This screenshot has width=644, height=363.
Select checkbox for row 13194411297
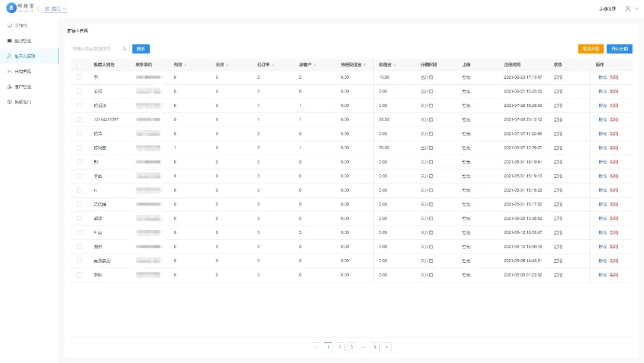click(79, 119)
